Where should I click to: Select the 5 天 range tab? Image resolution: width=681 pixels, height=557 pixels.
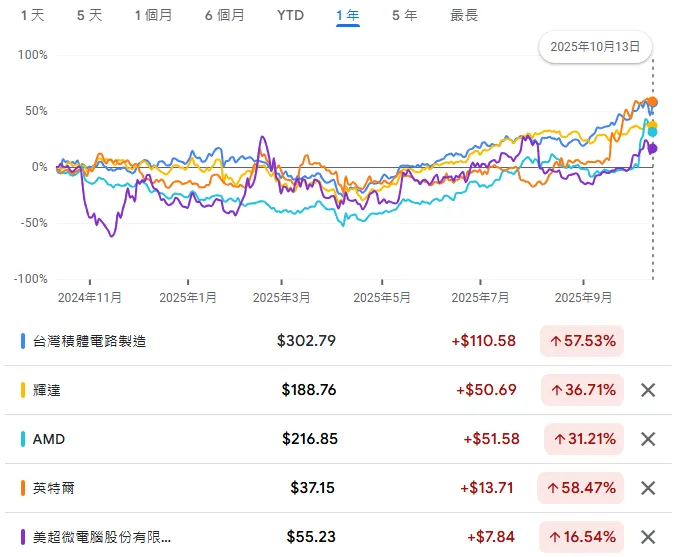89,15
